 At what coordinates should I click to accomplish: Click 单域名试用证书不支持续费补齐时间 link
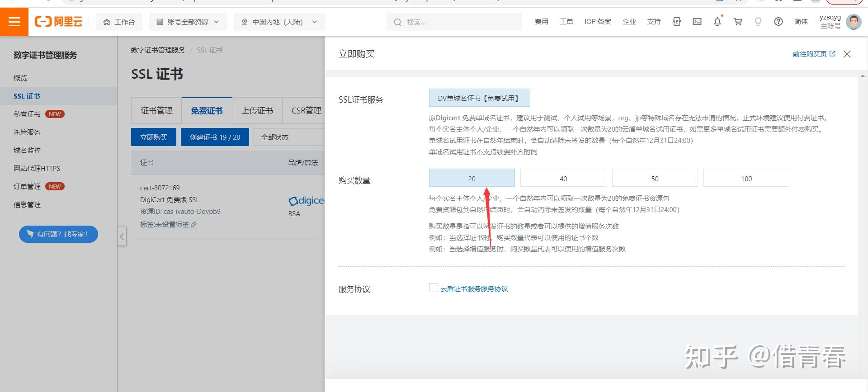483,151
